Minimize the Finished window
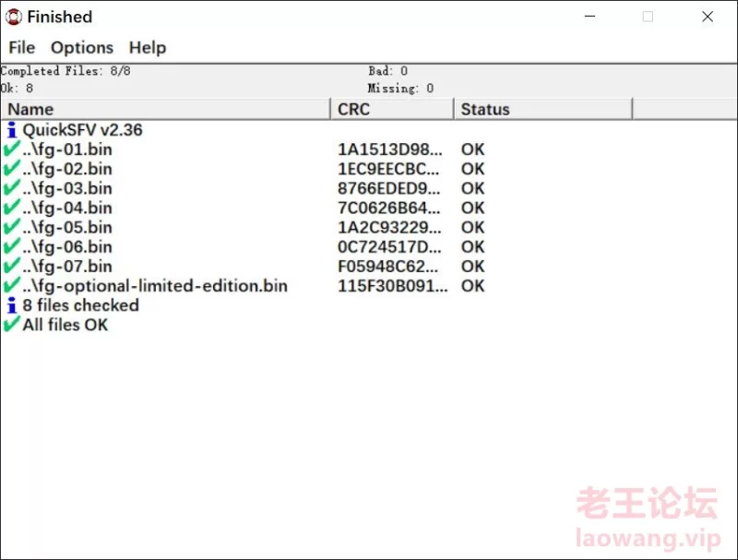This screenshot has height=560, width=738. click(x=589, y=17)
